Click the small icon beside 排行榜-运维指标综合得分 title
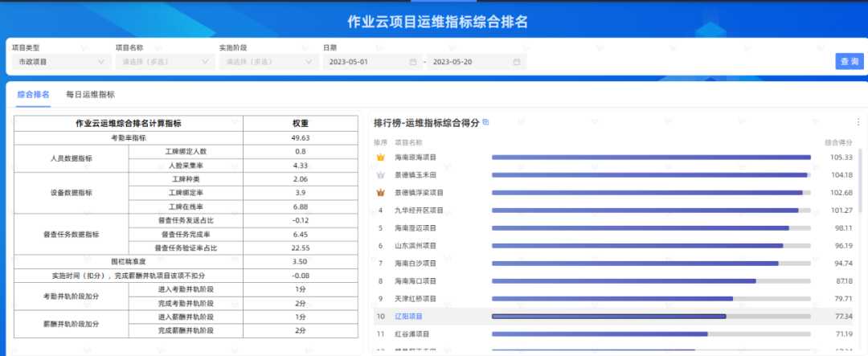Image resolution: width=868 pixels, height=356 pixels. (x=485, y=123)
